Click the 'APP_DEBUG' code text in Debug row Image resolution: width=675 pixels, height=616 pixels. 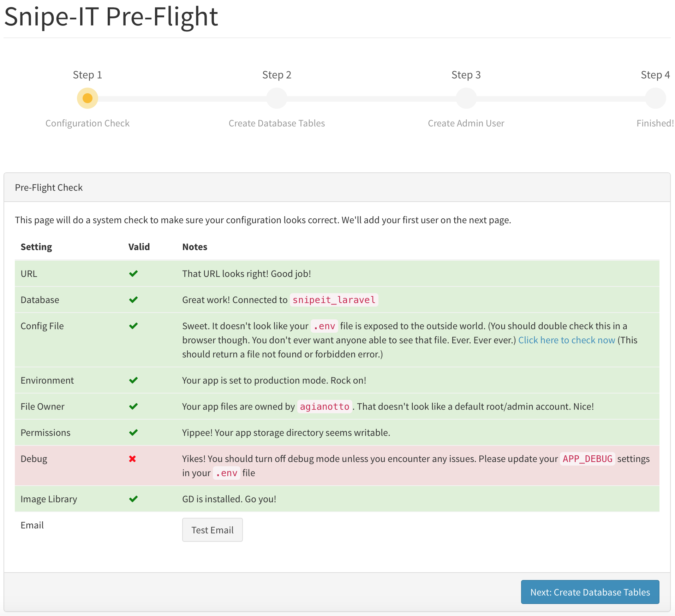point(587,459)
